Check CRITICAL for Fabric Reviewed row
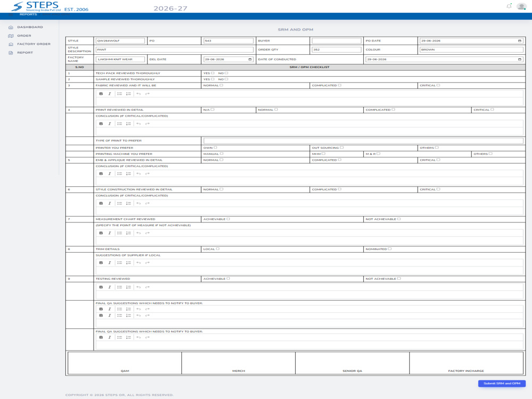The width and height of the screenshot is (532, 399). click(x=438, y=85)
